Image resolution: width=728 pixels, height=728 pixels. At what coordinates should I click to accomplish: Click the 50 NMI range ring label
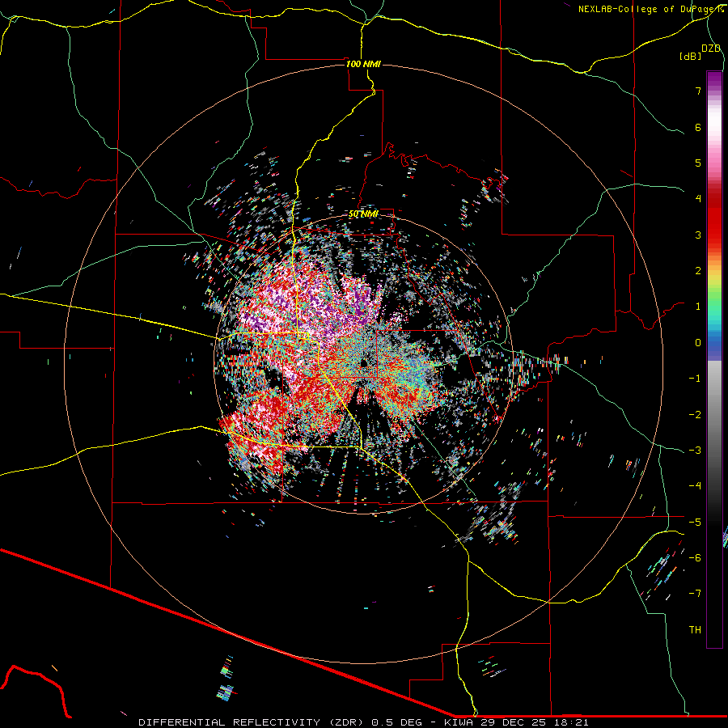(x=363, y=214)
